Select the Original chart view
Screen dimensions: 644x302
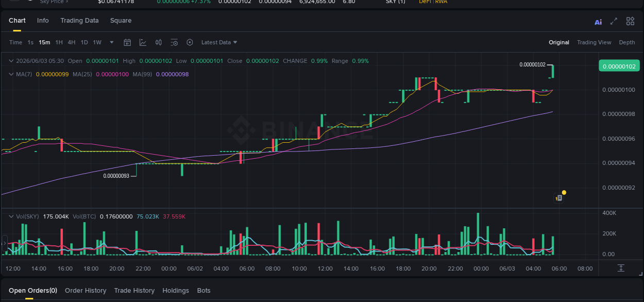click(559, 42)
